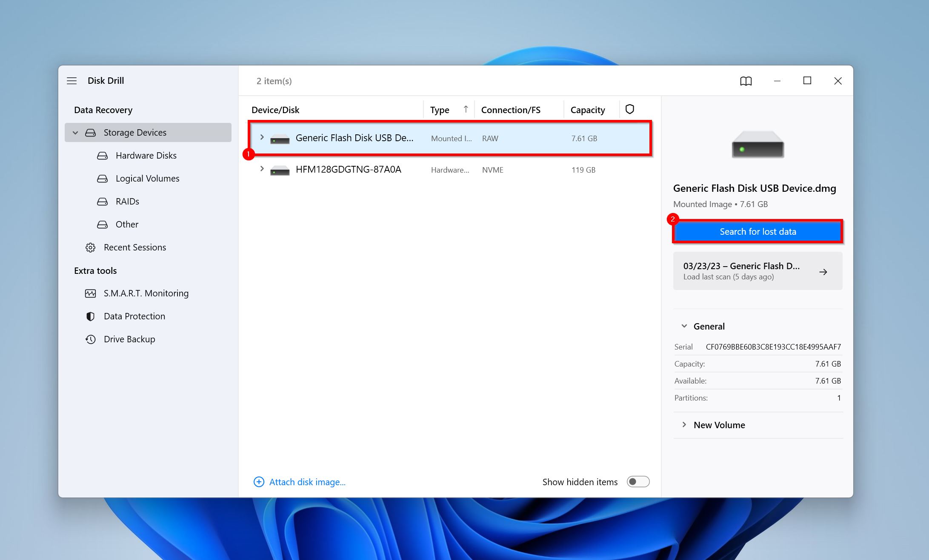This screenshot has width=929, height=560.
Task: Expand the HFM128GDGTNG-87A0A disk row
Action: coord(262,169)
